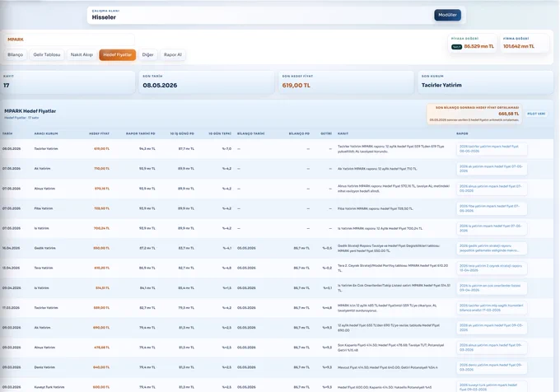Select the Hedef Fiyatlar tab
The height and width of the screenshot is (392, 560).
coord(118,54)
